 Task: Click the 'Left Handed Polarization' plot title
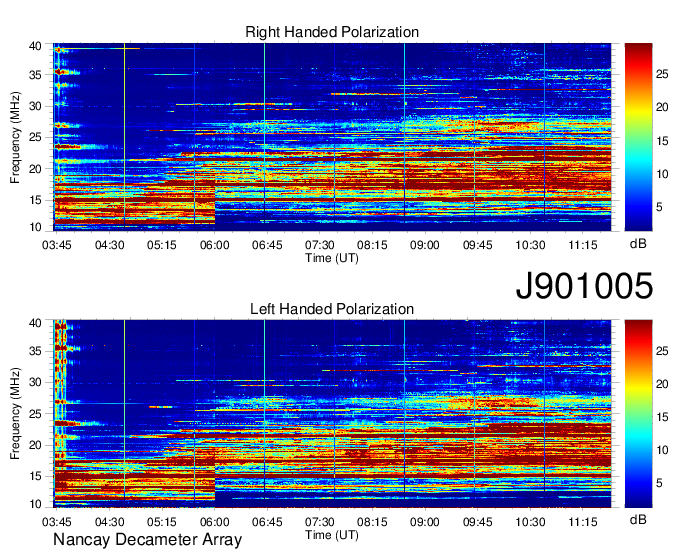coord(332,309)
